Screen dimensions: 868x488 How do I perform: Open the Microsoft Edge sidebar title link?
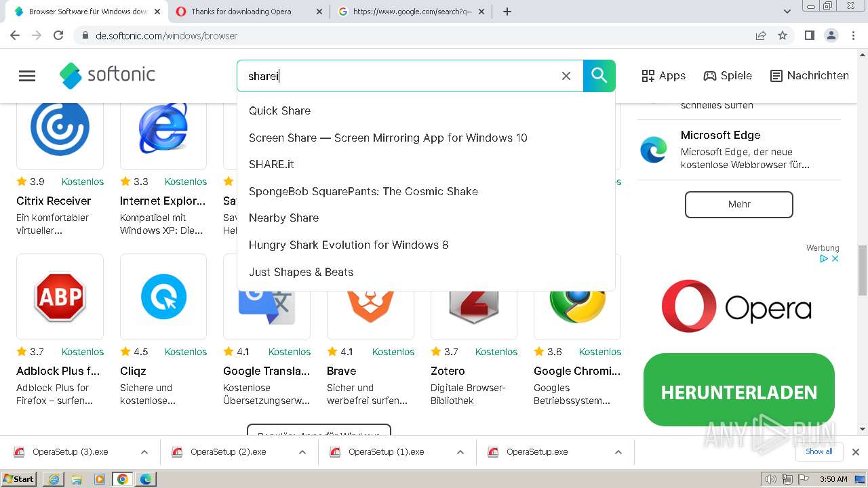[x=720, y=135]
